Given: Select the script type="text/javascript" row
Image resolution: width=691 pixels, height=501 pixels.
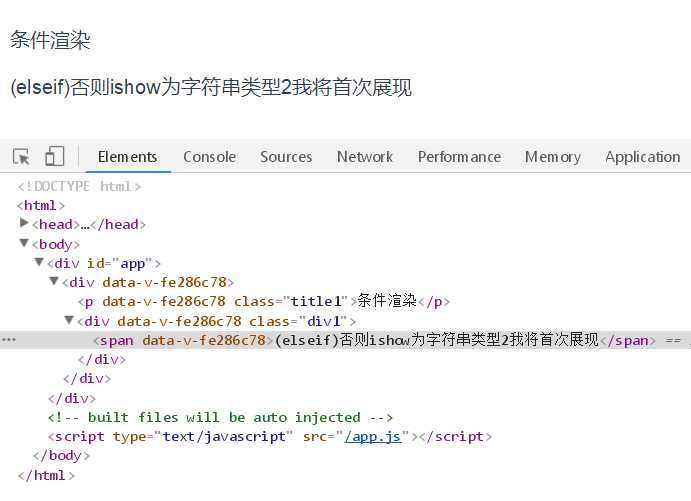Looking at the screenshot, I should tap(270, 437).
